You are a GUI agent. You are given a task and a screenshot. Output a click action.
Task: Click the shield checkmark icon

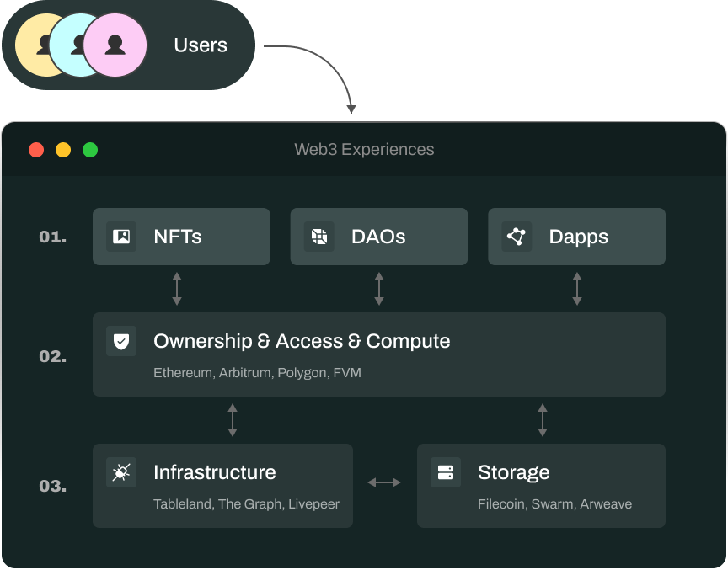point(121,341)
